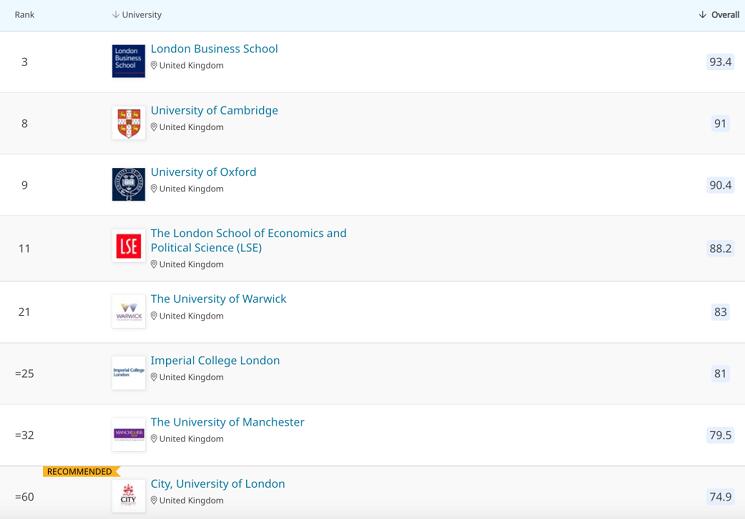The width and height of the screenshot is (745, 519).
Task: Open the University of Cambridge link
Action: coord(214,111)
